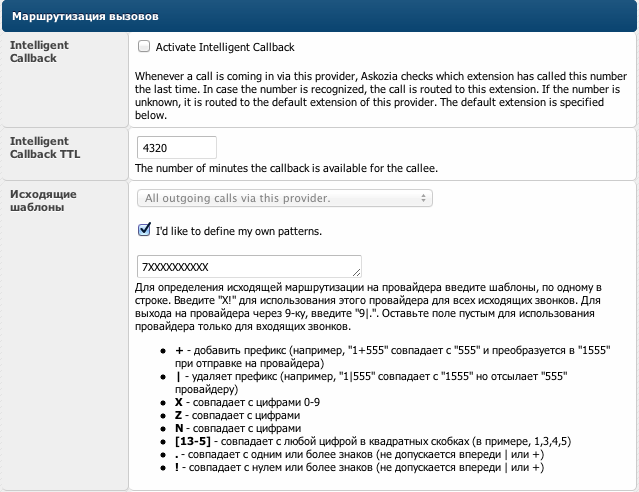Click the "+" add prefix pattern hint
The image size is (639, 492).
pos(179,352)
